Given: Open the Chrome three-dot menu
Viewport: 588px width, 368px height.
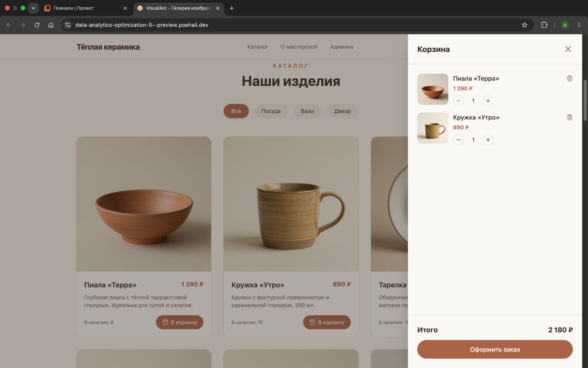Looking at the screenshot, I should click(x=579, y=25).
